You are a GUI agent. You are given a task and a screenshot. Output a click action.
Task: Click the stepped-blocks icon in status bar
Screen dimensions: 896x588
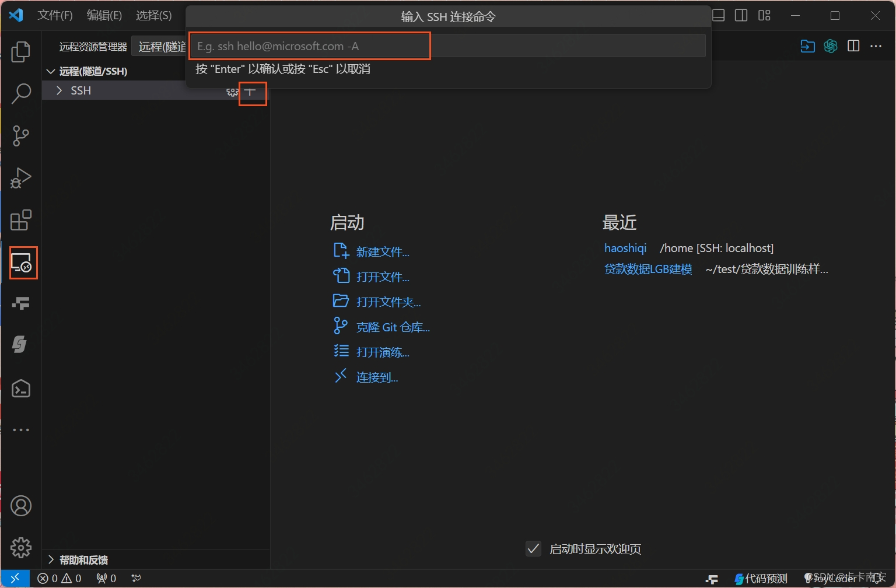coord(712,579)
